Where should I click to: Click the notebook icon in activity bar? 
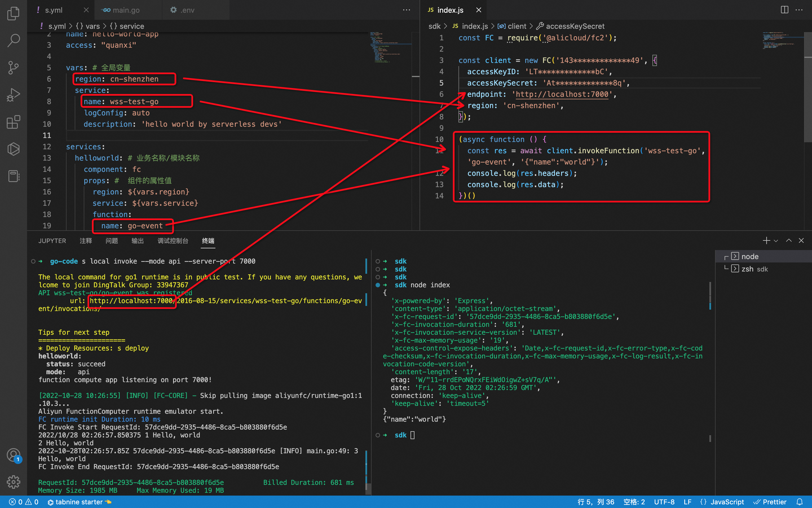(x=14, y=176)
